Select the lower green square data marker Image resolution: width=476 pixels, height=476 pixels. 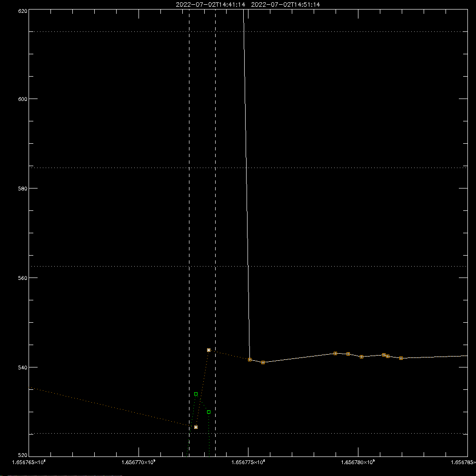click(208, 412)
